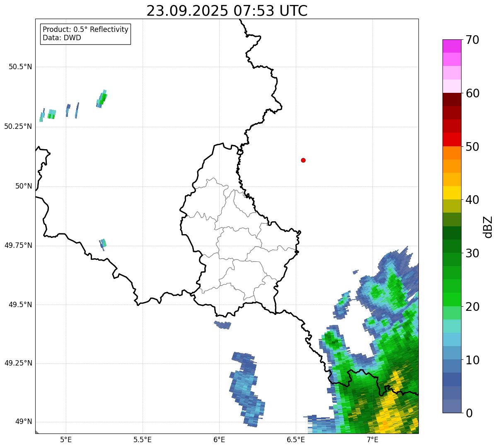Click the 10 tick on colorbar
The image size is (498, 448).
(472, 360)
